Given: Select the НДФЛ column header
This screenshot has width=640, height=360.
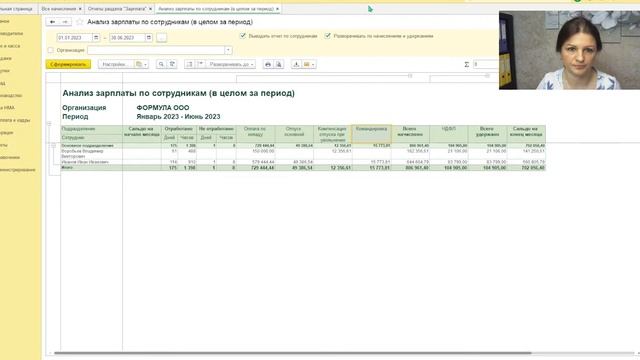Looking at the screenshot, I should 449,134.
